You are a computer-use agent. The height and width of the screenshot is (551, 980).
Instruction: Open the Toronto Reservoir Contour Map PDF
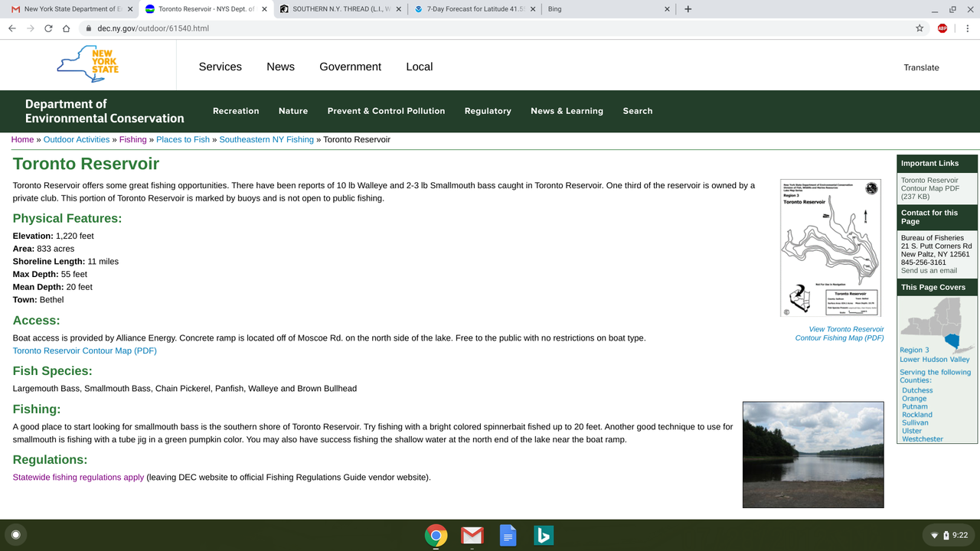84,350
